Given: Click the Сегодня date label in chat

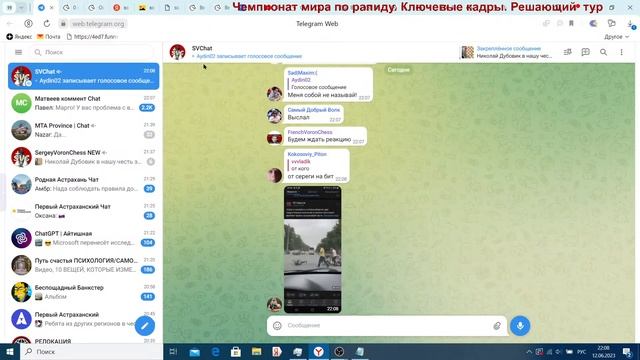Looking at the screenshot, I should 398,70.
